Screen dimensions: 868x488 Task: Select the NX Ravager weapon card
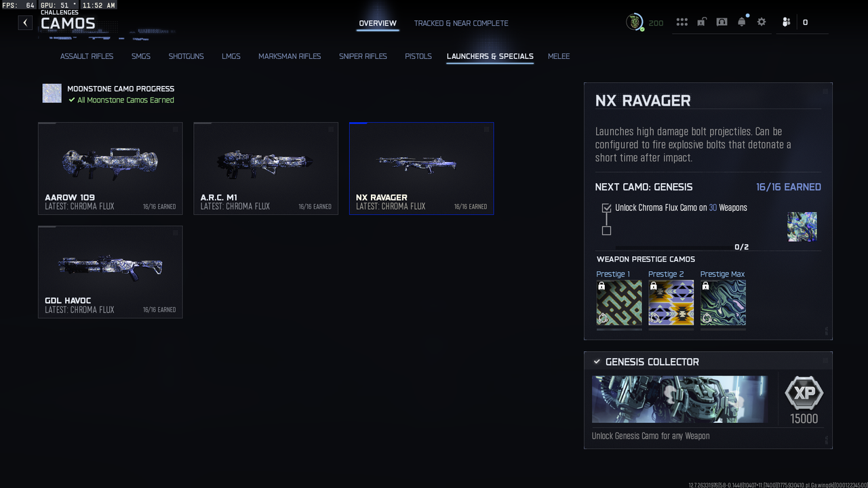tap(422, 168)
